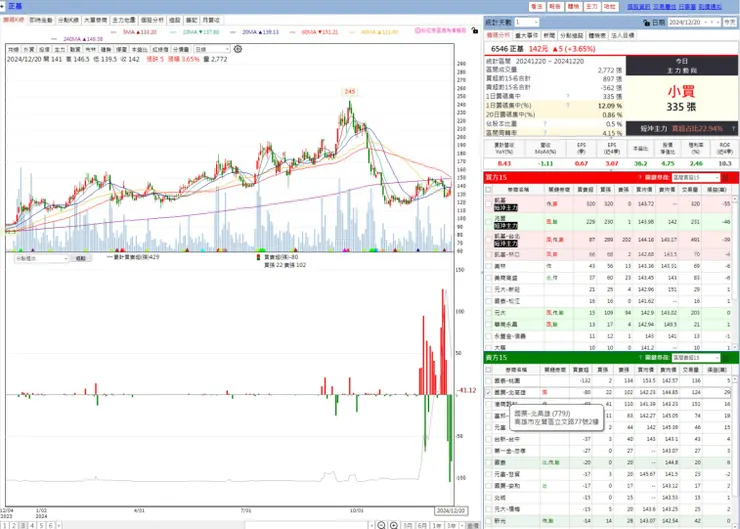
Task: Click the lock icon beside the 日期 field
Action: [647, 22]
